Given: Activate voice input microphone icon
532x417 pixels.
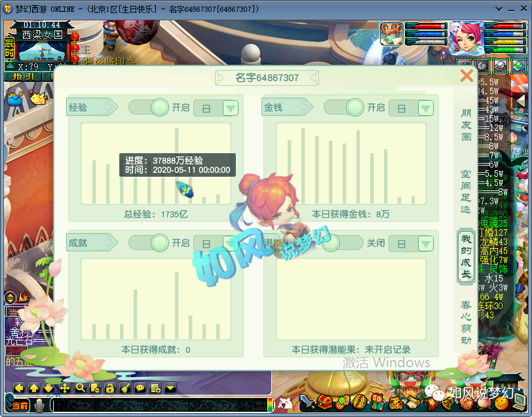Looking at the screenshot, I should 40,405.
